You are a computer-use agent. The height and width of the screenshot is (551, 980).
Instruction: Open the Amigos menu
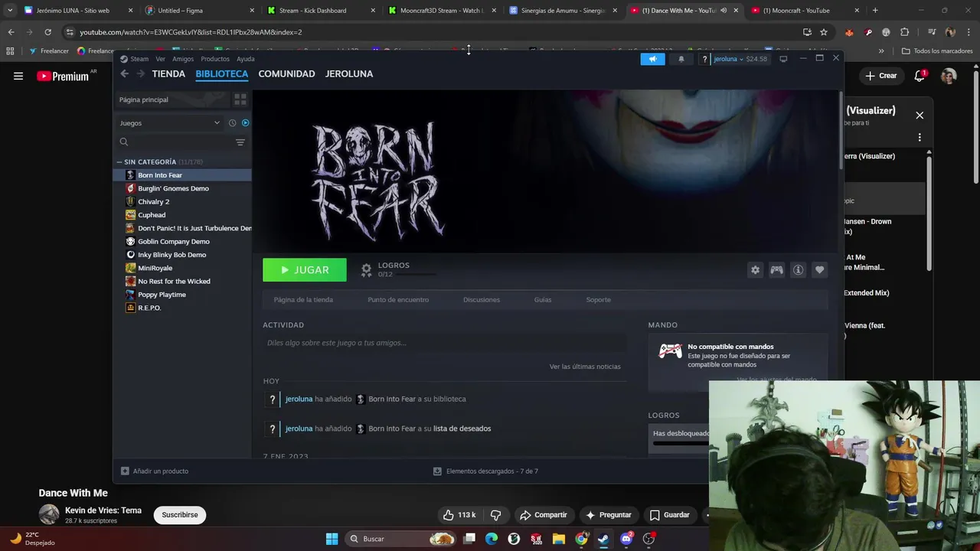click(183, 59)
